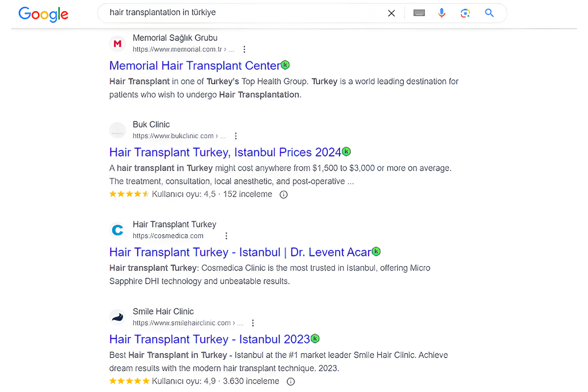This screenshot has width=588, height=392.
Task: Click into the search input field
Action: (245, 13)
